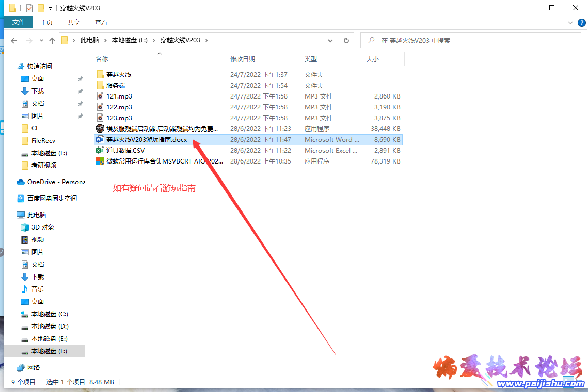This screenshot has height=392, width=588.
Task: Go up one folder level arrow
Action: pos(52,41)
